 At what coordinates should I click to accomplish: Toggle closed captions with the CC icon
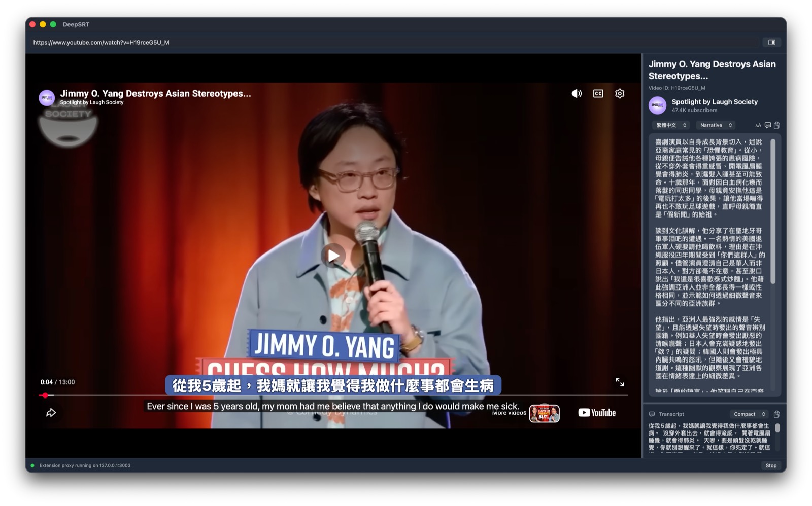(x=598, y=94)
